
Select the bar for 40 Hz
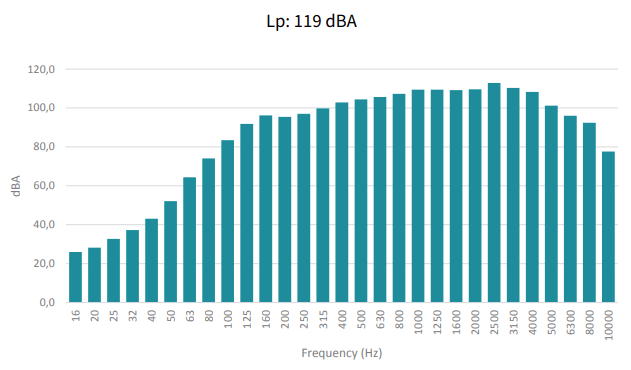151,260
